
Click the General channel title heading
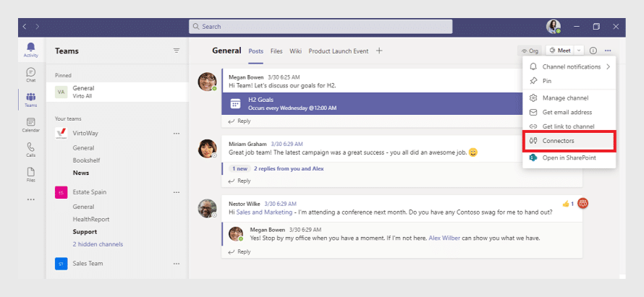(226, 51)
